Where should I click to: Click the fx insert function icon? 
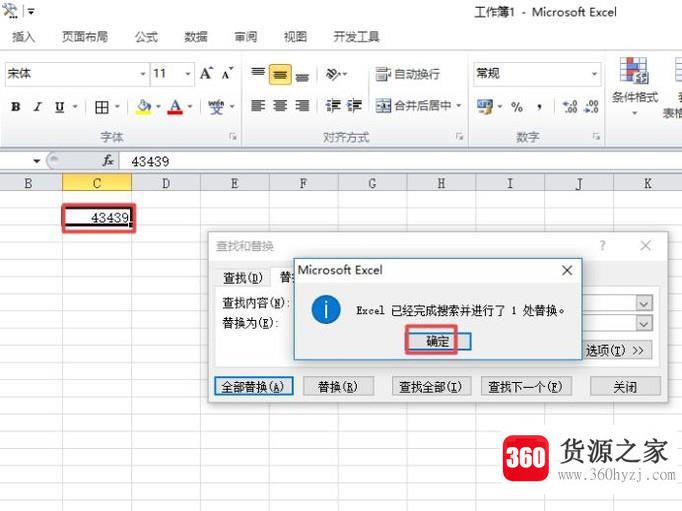pyautogui.click(x=108, y=161)
